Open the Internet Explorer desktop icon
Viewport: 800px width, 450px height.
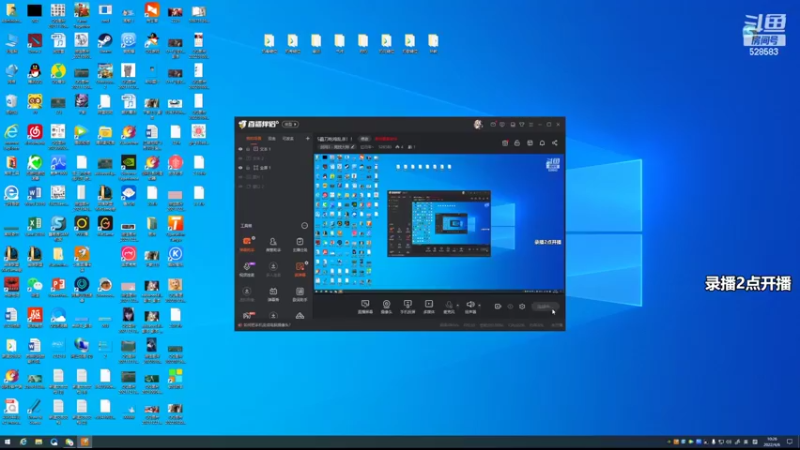tap(11, 135)
